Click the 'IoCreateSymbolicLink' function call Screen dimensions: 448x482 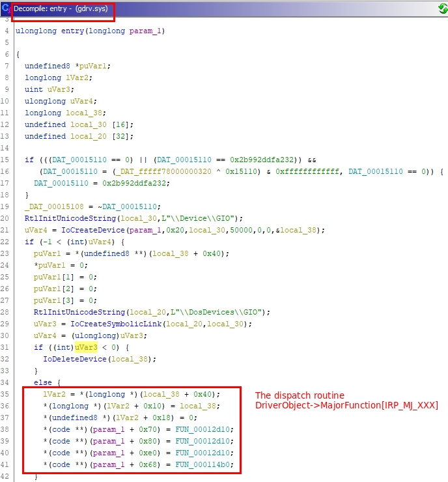tap(116, 324)
